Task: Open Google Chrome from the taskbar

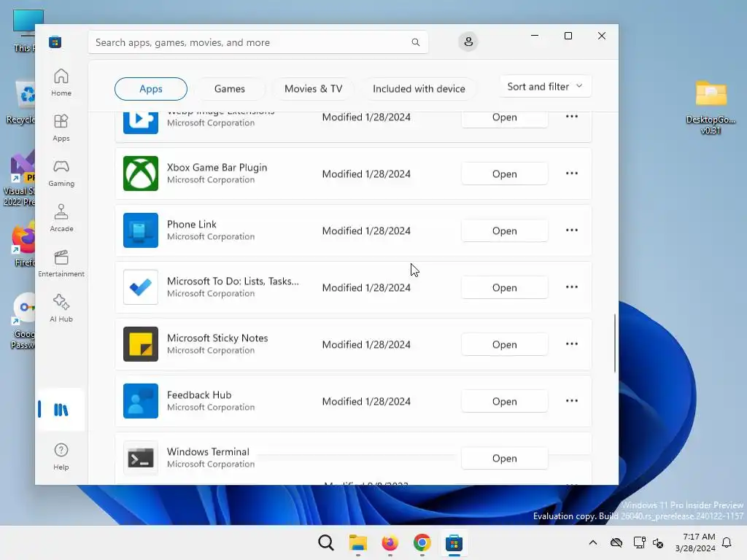Action: [422, 542]
